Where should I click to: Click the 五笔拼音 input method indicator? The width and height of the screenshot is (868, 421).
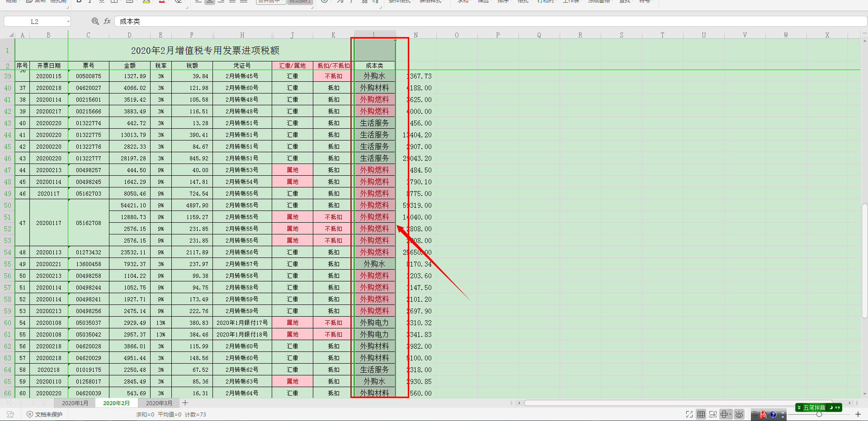pyautogui.click(x=814, y=407)
